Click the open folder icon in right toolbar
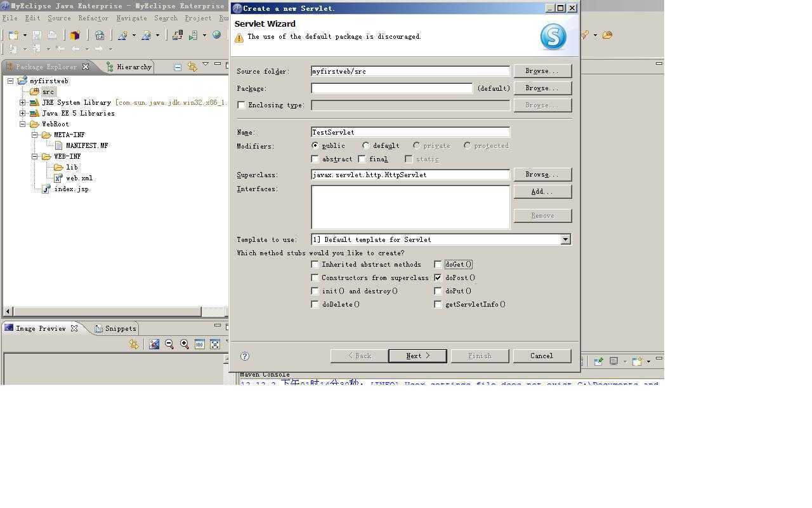This screenshot has width=812, height=508. click(607, 35)
